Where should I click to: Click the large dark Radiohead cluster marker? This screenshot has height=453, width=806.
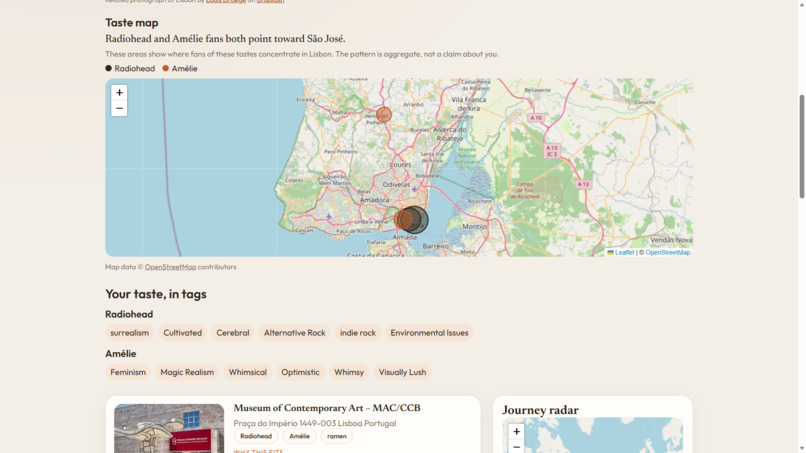[x=414, y=220]
